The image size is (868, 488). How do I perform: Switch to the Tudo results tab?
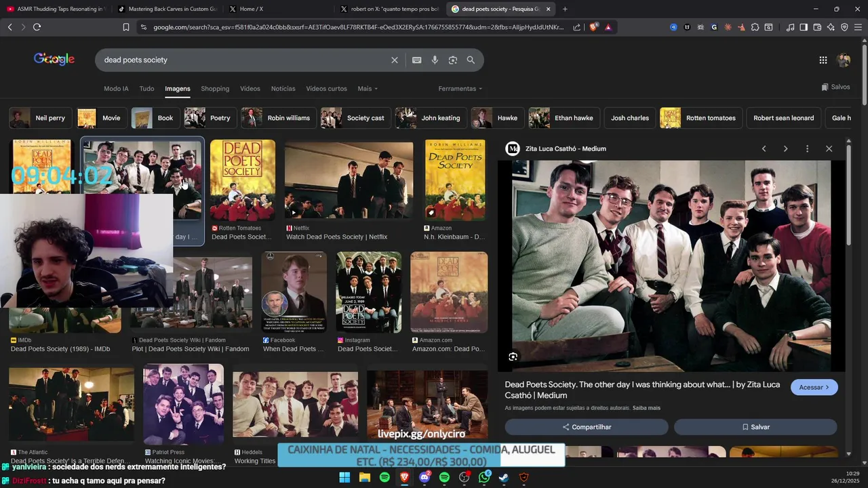point(146,89)
